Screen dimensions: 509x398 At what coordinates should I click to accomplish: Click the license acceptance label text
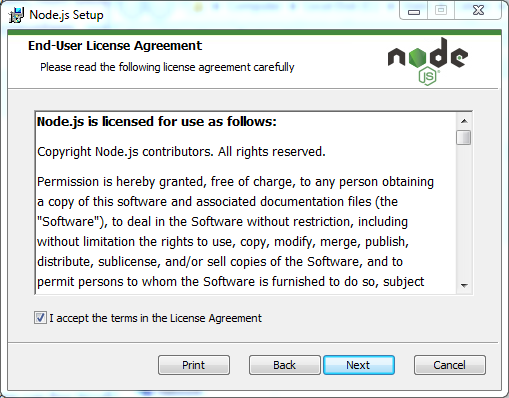[155, 318]
